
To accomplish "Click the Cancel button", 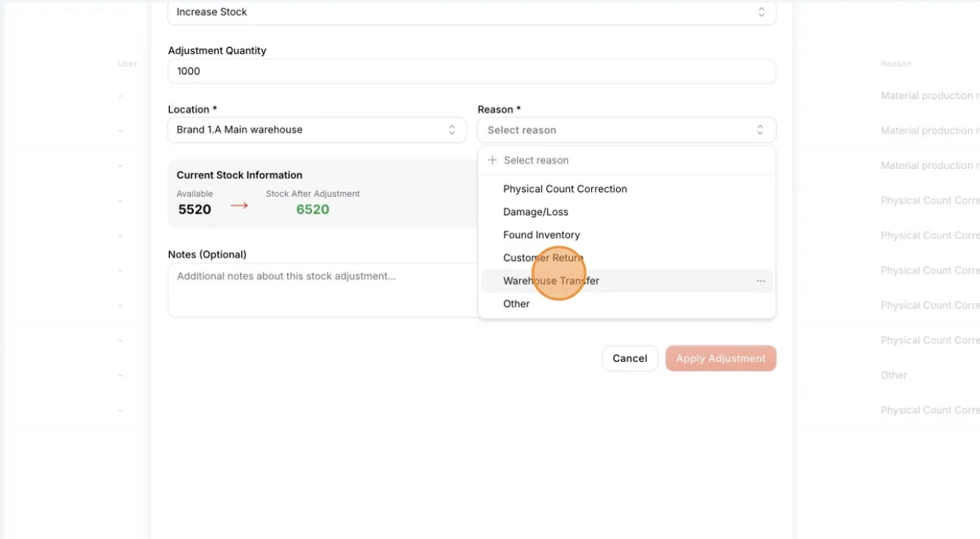I will tap(630, 359).
